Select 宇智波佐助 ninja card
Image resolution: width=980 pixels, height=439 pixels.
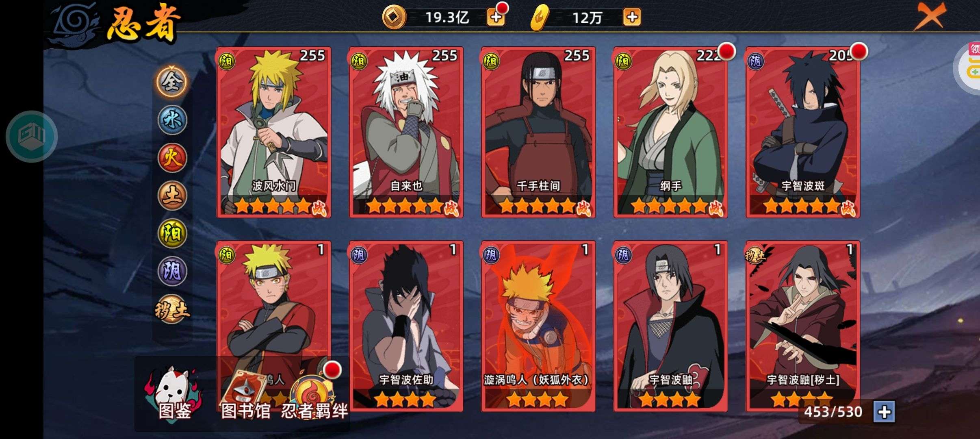(x=406, y=326)
